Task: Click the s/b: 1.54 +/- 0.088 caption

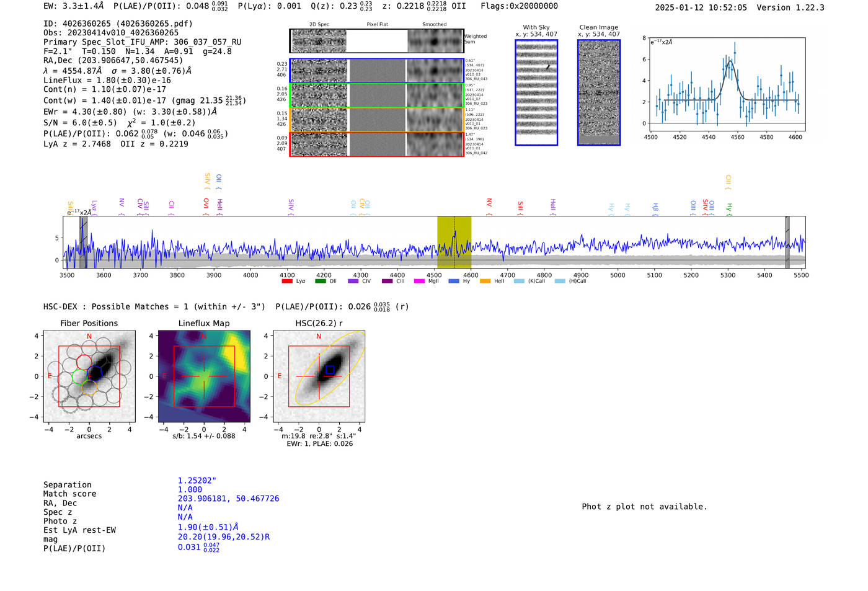Action: (x=204, y=436)
